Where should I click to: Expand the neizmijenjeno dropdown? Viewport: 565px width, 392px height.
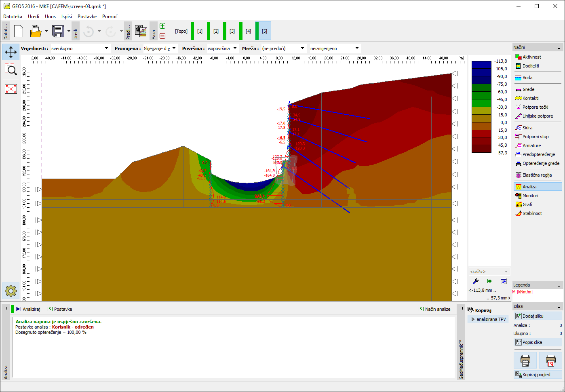click(x=335, y=48)
